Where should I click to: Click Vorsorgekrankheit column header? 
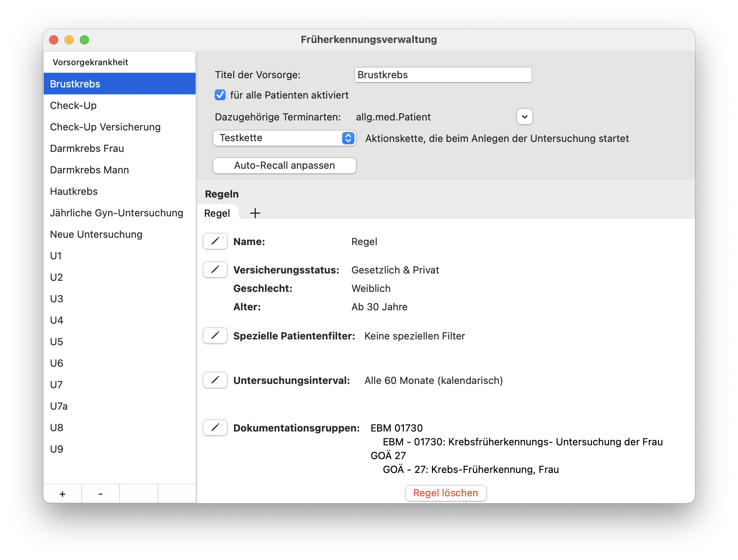tap(91, 62)
